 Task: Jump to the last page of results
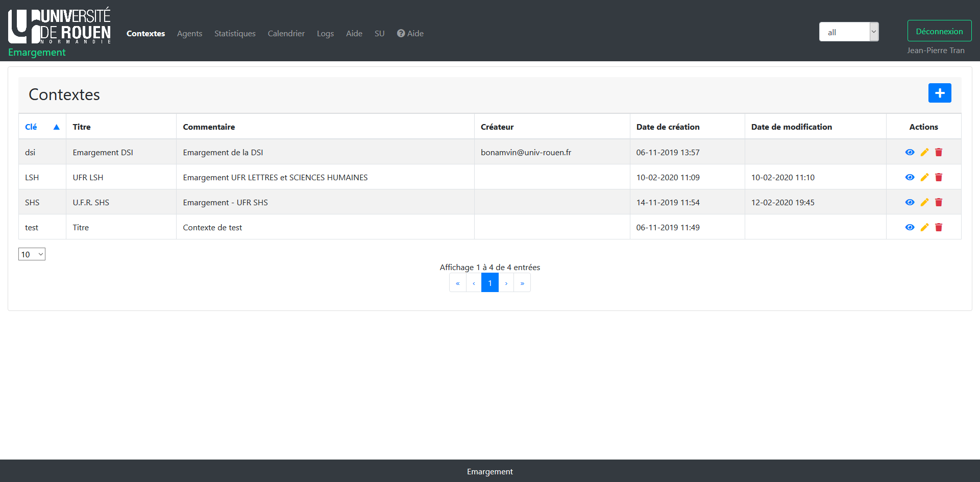coord(522,283)
